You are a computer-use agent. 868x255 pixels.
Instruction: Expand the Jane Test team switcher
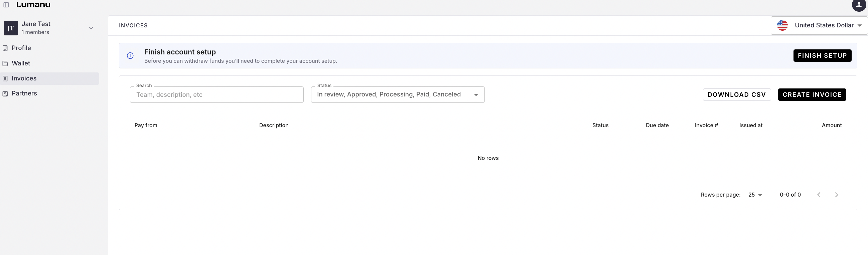coord(91,28)
